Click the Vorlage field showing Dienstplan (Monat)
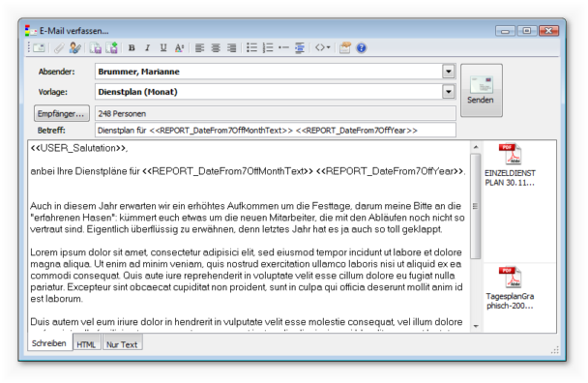The image size is (588, 383). (275, 92)
